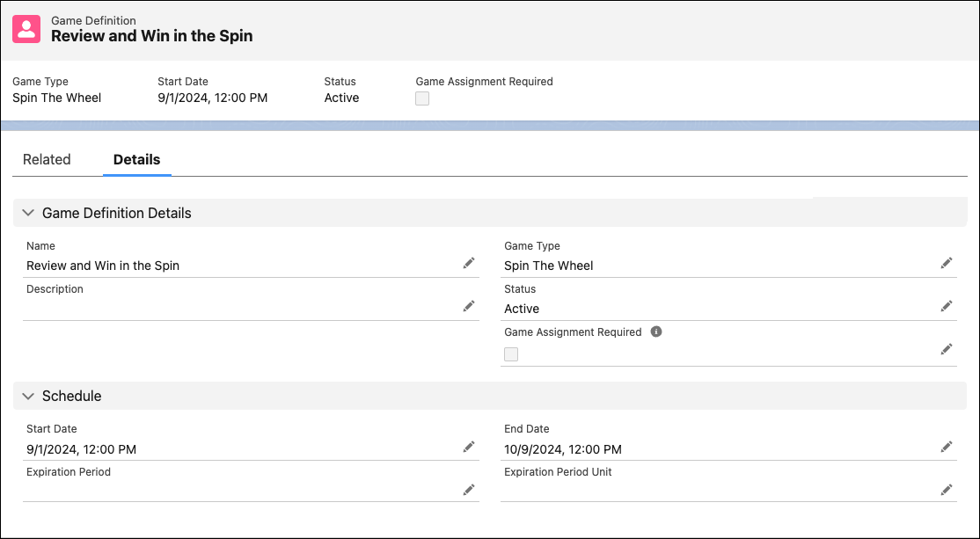980x539 pixels.
Task: Edit the Name field pencil icon
Action: pyautogui.click(x=469, y=264)
